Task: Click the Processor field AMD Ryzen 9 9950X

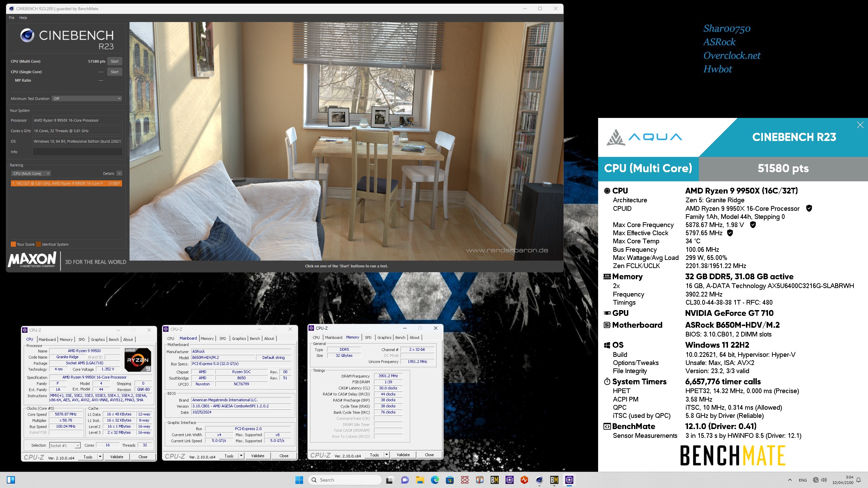Action: pyautogui.click(x=78, y=120)
